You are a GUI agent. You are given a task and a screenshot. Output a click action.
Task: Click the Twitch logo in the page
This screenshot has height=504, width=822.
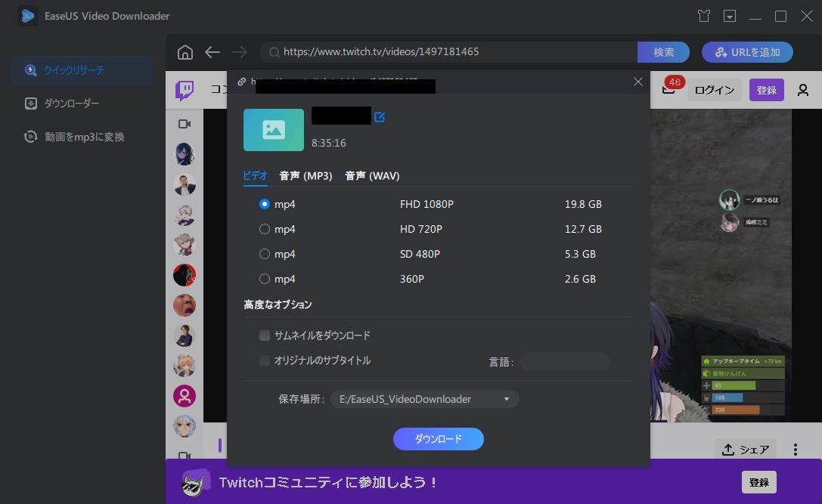[185, 90]
